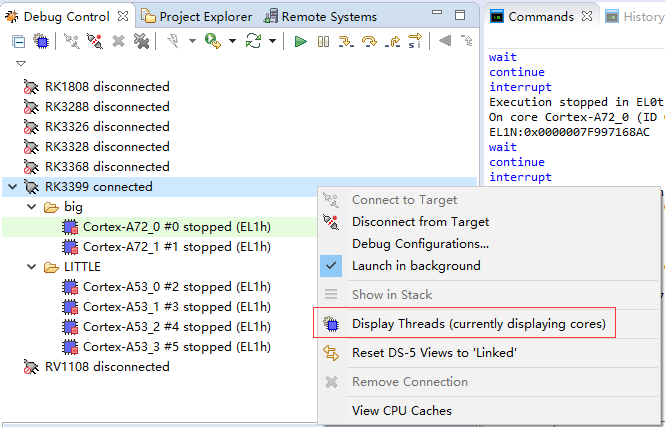The image size is (665, 427).
Task: Close the Commands tab via X
Action: 587,16
